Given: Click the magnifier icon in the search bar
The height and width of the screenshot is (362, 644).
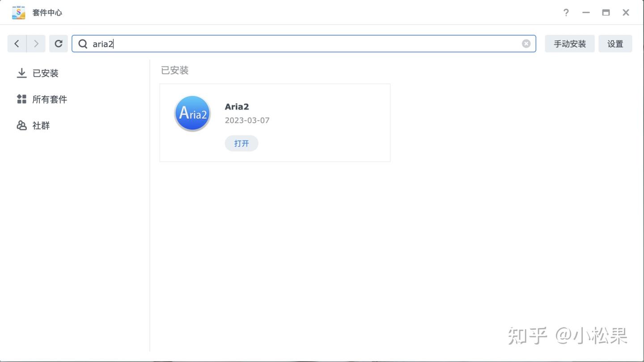Looking at the screenshot, I should (82, 43).
